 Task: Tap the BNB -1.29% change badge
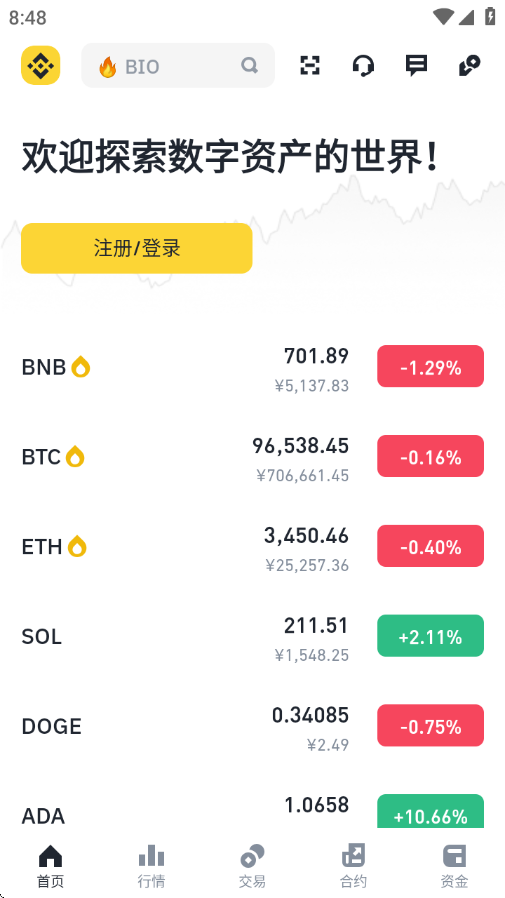[431, 367]
